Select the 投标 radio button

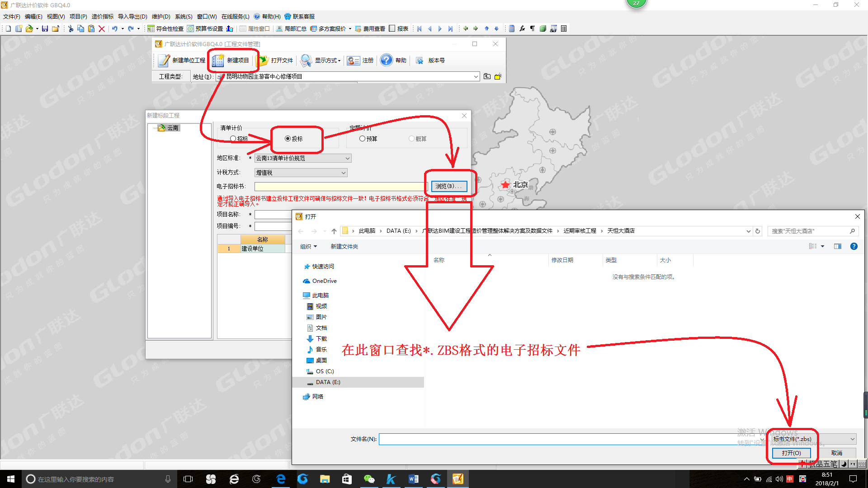(x=288, y=139)
